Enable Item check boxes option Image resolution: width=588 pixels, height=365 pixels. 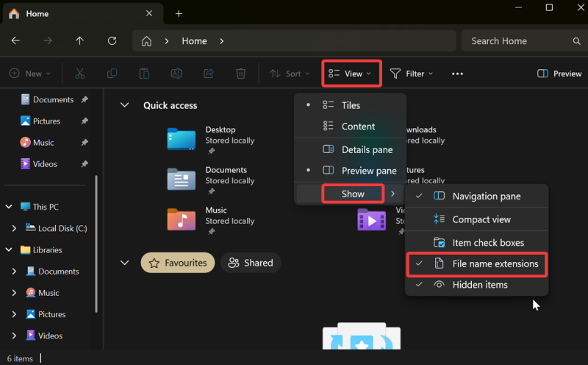(x=488, y=243)
